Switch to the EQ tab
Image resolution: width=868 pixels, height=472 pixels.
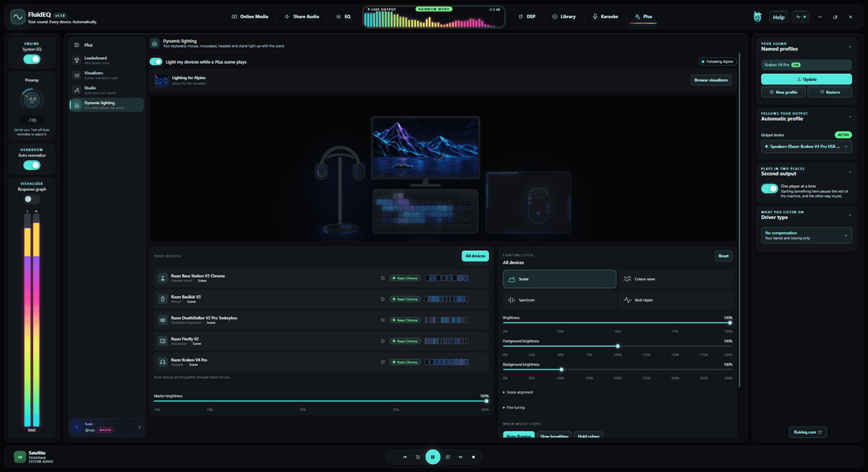pos(343,16)
